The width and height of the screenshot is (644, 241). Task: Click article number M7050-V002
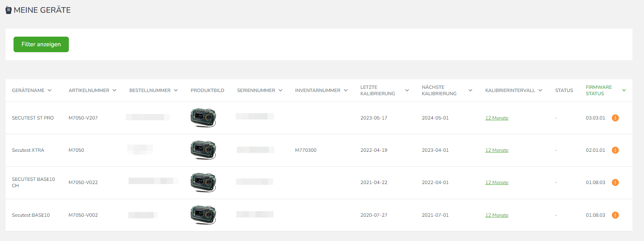(x=83, y=215)
